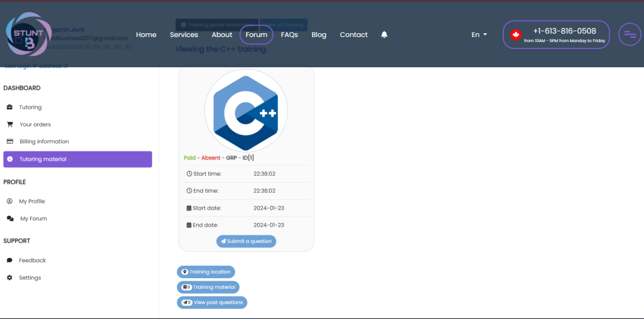Open My Profile in the sidebar
The image size is (644, 319).
pyautogui.click(x=77, y=202)
